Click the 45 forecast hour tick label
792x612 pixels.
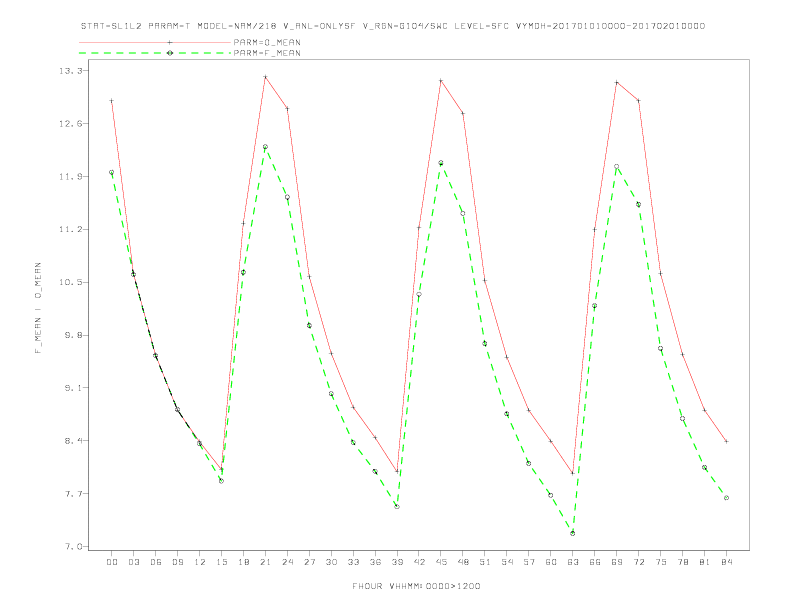click(441, 562)
